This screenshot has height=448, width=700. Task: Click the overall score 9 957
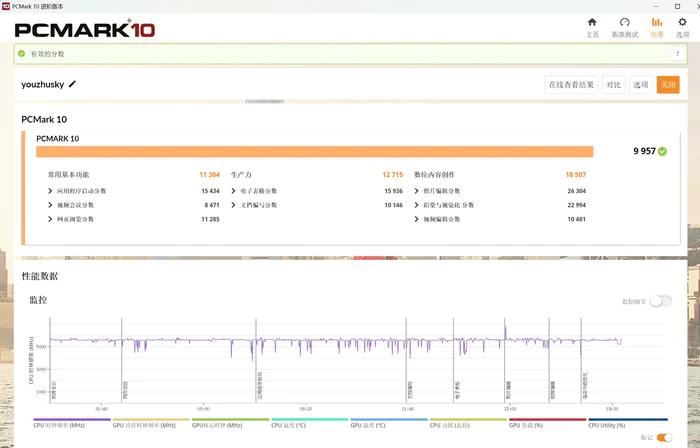[x=644, y=151]
